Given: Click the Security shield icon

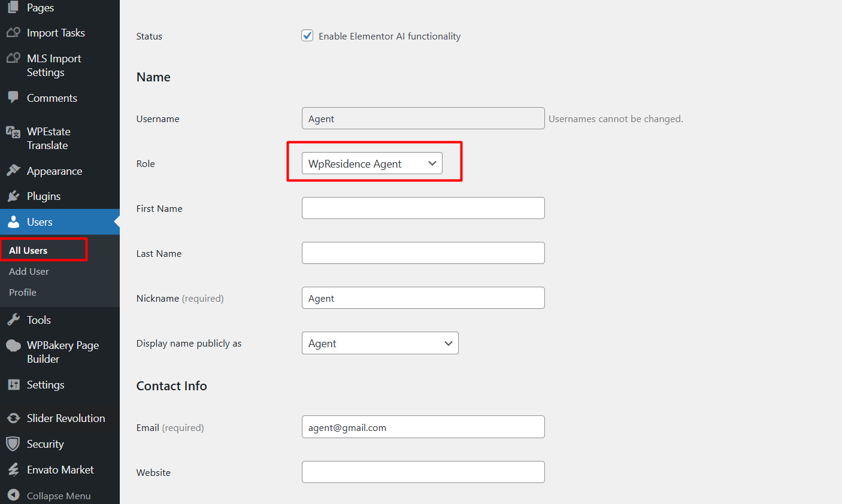Looking at the screenshot, I should (13, 444).
